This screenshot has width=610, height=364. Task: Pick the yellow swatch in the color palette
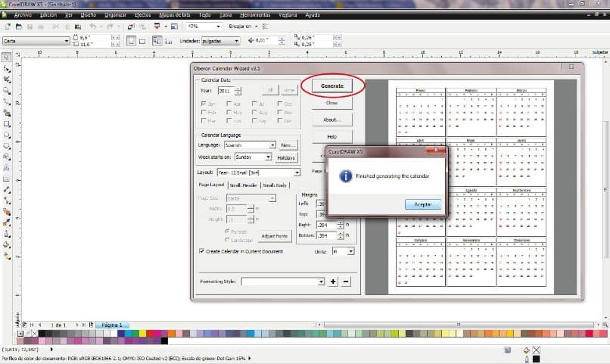click(142, 333)
